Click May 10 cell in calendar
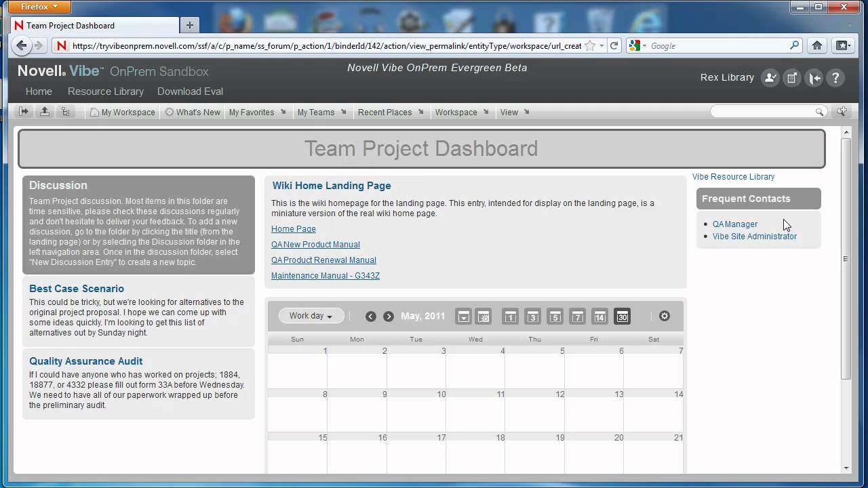The width and height of the screenshot is (868, 488). point(416,410)
